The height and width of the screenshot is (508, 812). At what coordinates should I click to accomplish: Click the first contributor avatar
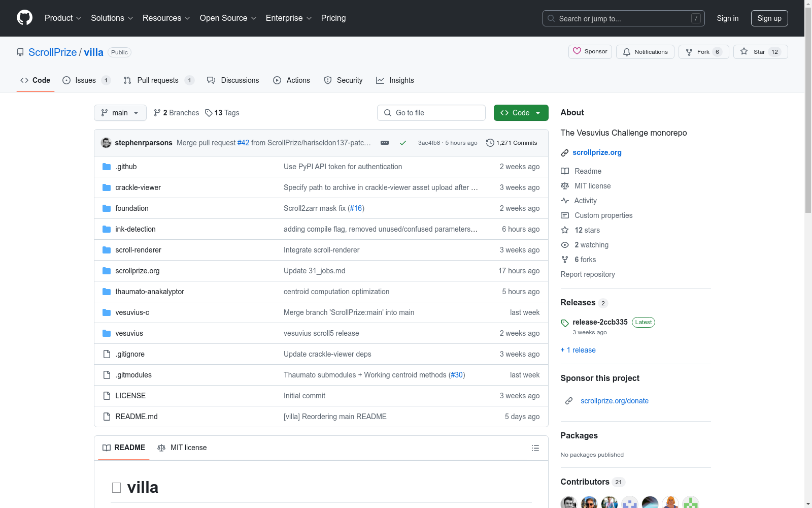coord(569,502)
